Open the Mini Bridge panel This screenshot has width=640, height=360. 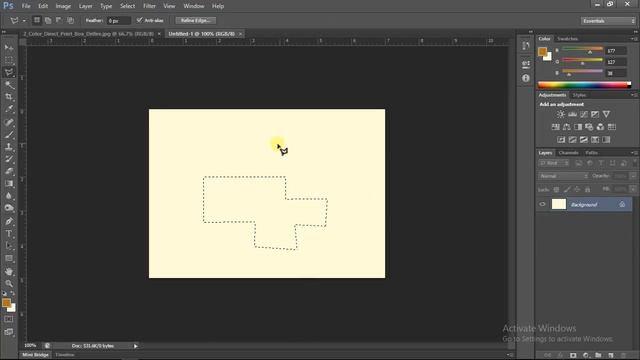click(36, 355)
